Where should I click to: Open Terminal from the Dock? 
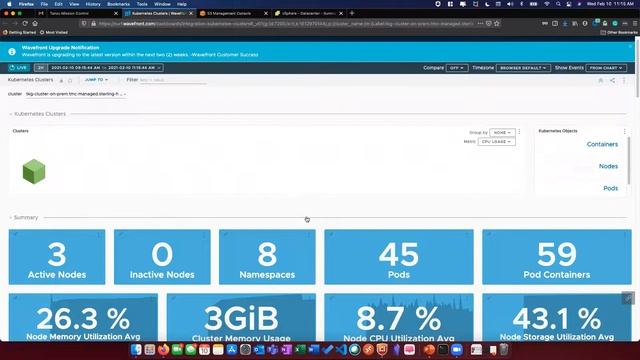[443, 350]
